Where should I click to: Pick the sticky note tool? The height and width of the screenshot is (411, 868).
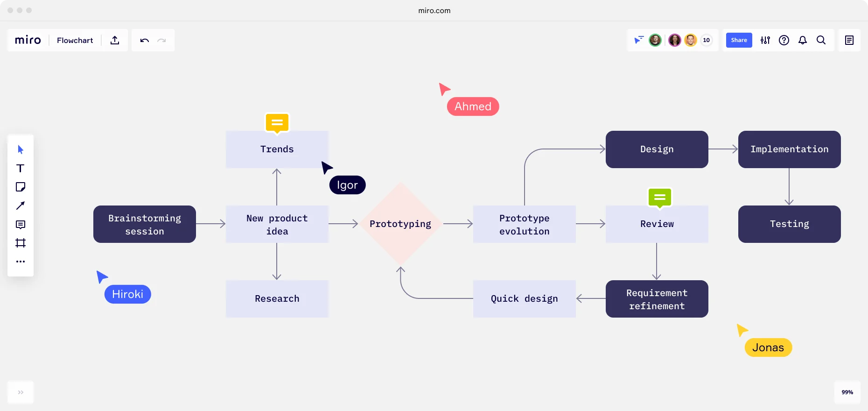(21, 187)
